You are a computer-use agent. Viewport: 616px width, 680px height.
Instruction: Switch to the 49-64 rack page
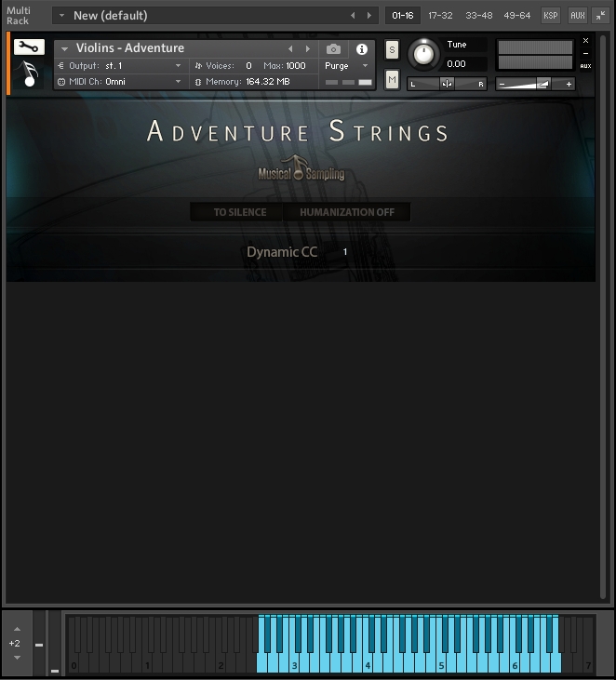[x=517, y=16]
